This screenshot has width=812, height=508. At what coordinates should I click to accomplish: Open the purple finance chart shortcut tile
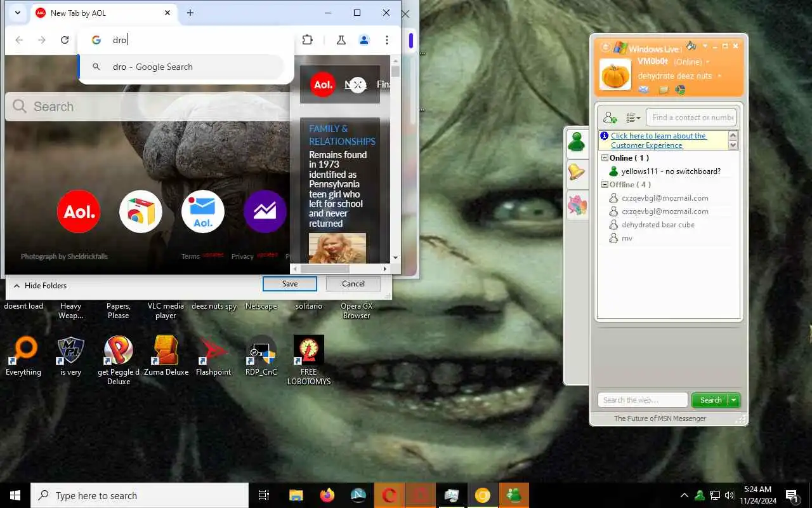(x=265, y=211)
